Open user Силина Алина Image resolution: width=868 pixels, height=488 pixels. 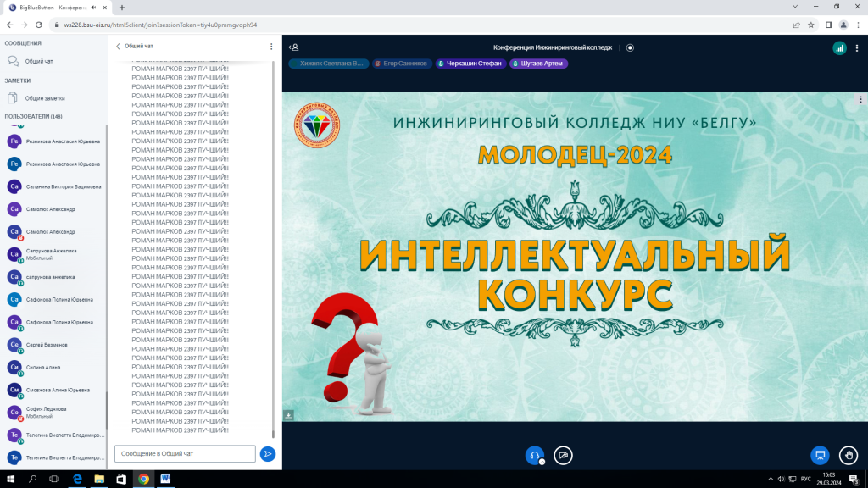click(x=53, y=368)
